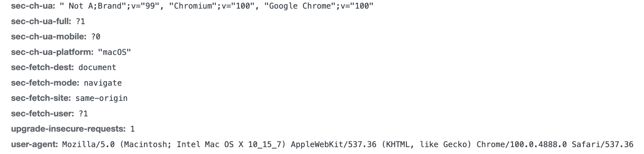Click the ?0 value of sec-ch-ua-mobile
Image resolution: width=644 pixels, height=154 pixels.
pyautogui.click(x=96, y=37)
